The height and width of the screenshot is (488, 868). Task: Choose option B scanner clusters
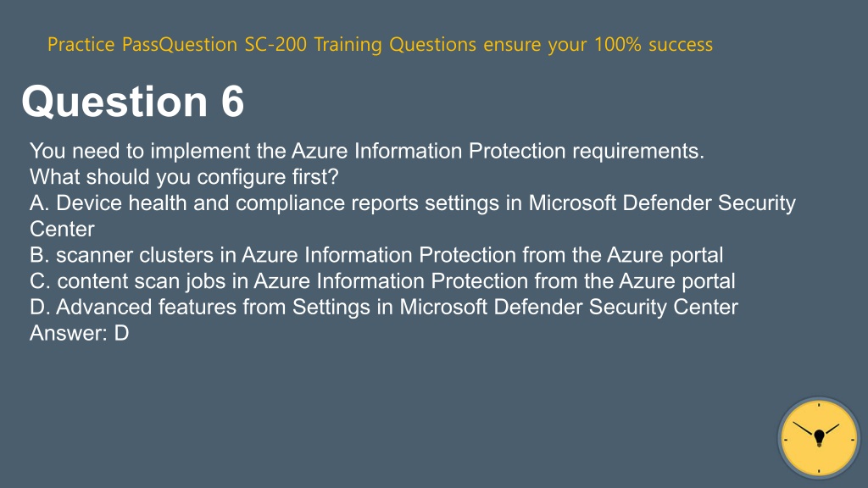point(376,255)
